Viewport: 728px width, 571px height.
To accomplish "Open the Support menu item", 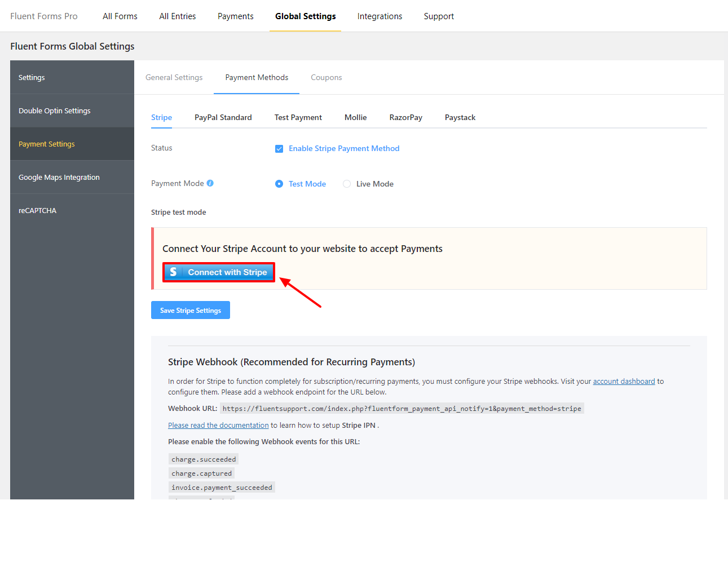I will tap(439, 16).
